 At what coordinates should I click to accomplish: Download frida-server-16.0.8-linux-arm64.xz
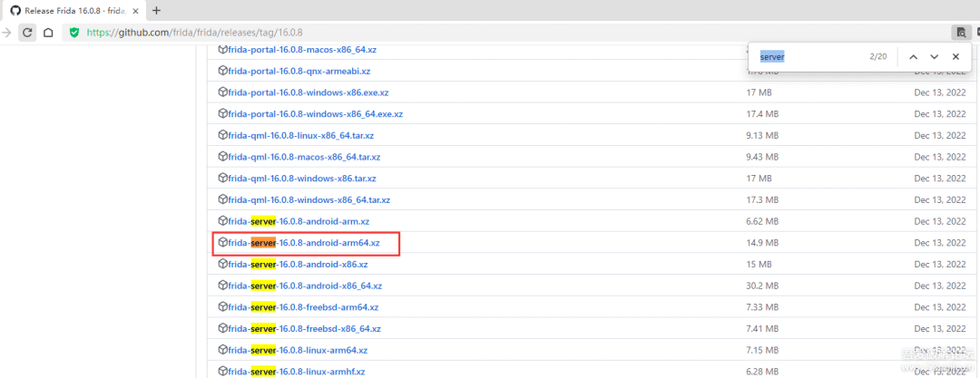[298, 351]
